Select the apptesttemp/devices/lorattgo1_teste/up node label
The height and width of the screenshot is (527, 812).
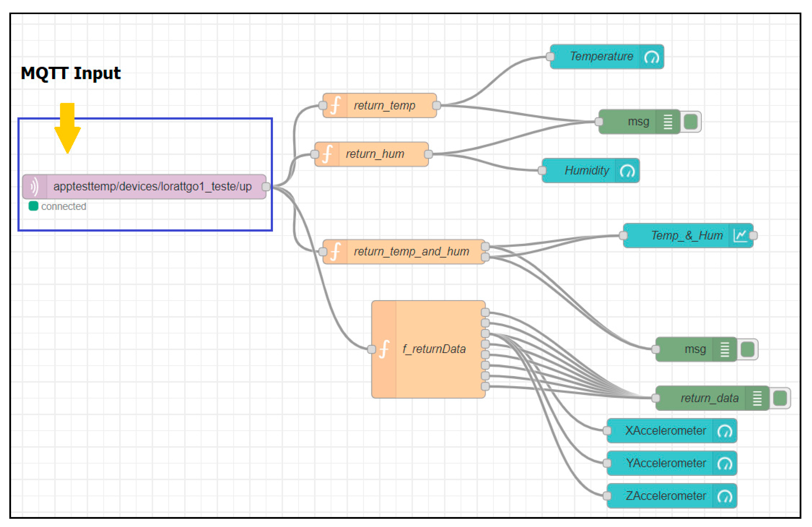pyautogui.click(x=153, y=187)
